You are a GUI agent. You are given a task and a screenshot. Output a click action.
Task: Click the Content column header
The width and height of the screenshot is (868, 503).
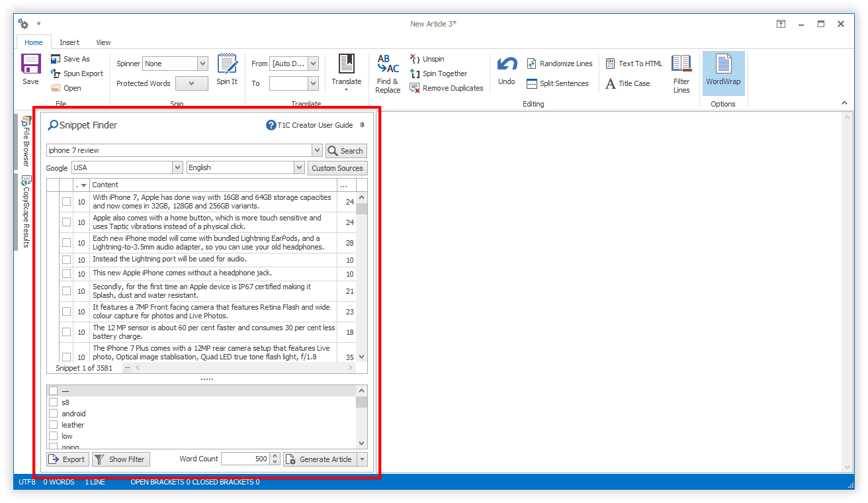213,185
